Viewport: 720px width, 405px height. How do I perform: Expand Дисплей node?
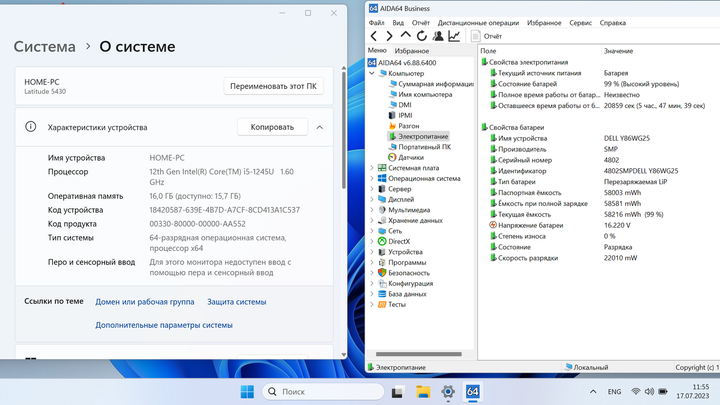(x=372, y=200)
